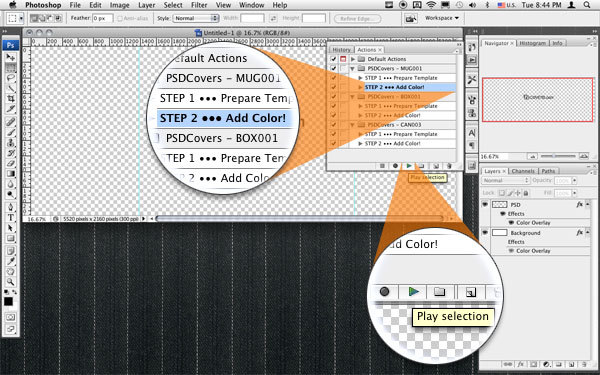Viewport: 600px width, 375px height.
Task: Select the Type tool
Action: point(10,218)
